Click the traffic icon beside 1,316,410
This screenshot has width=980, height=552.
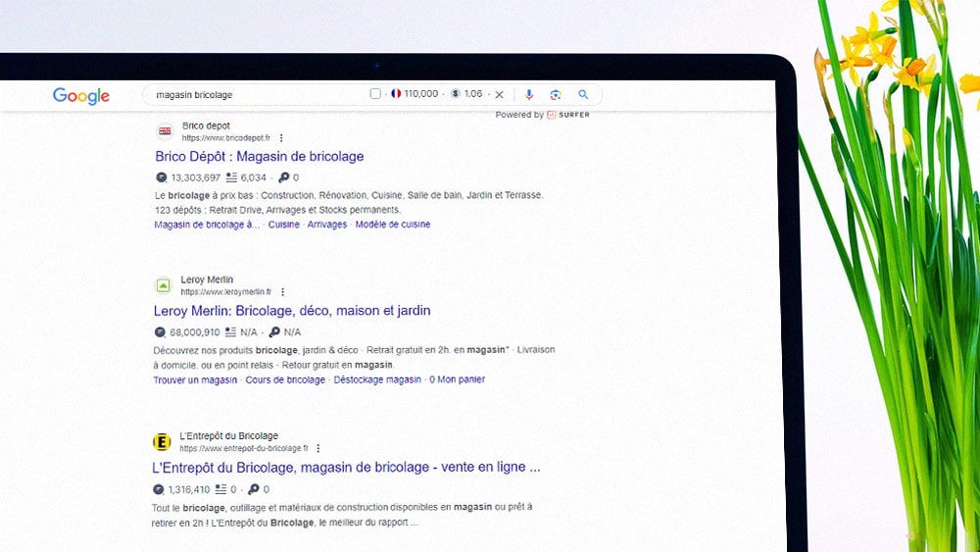(159, 489)
